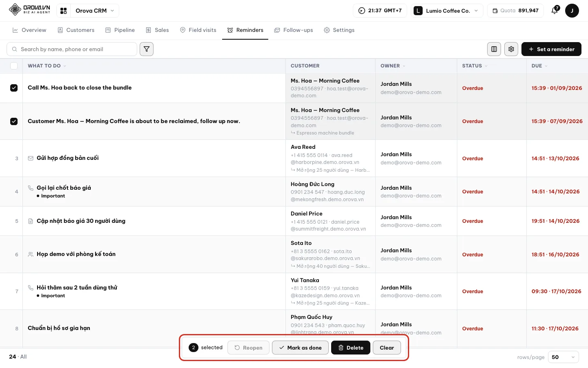The image size is (588, 368).
Task: Click mail icon beside Gửi hợp đồng bản cuối
Action: click(x=31, y=158)
